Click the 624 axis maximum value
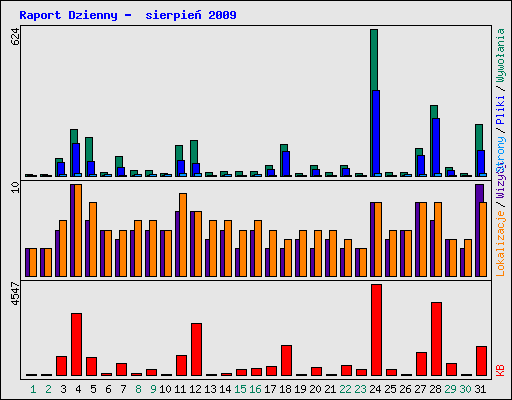Viewport: 512px width, 400px height. (x=15, y=37)
